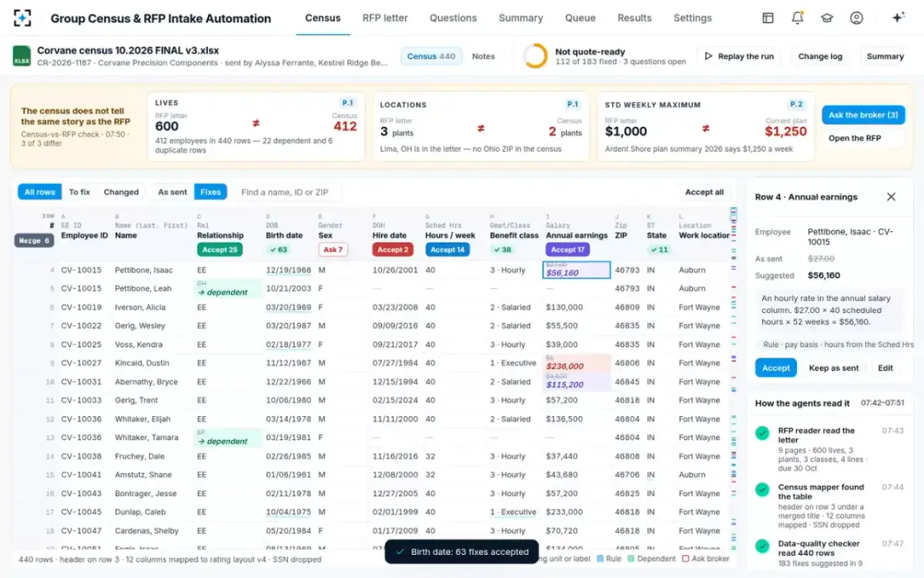
Task: Select the To fix filter
Action: (x=79, y=192)
